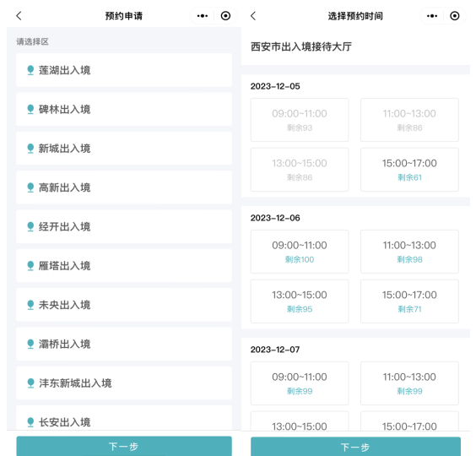Select the 经开出入境 district row
Viewport: 476px width, 456px height.
point(124,226)
